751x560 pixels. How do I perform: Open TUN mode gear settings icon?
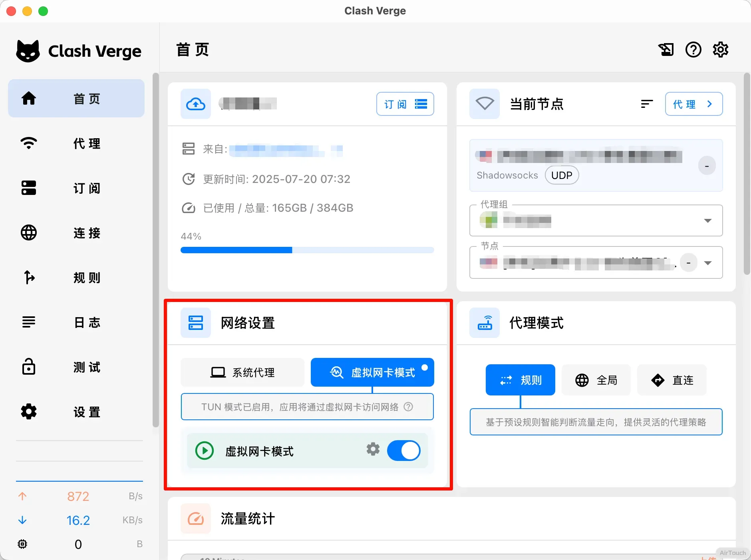373,449
